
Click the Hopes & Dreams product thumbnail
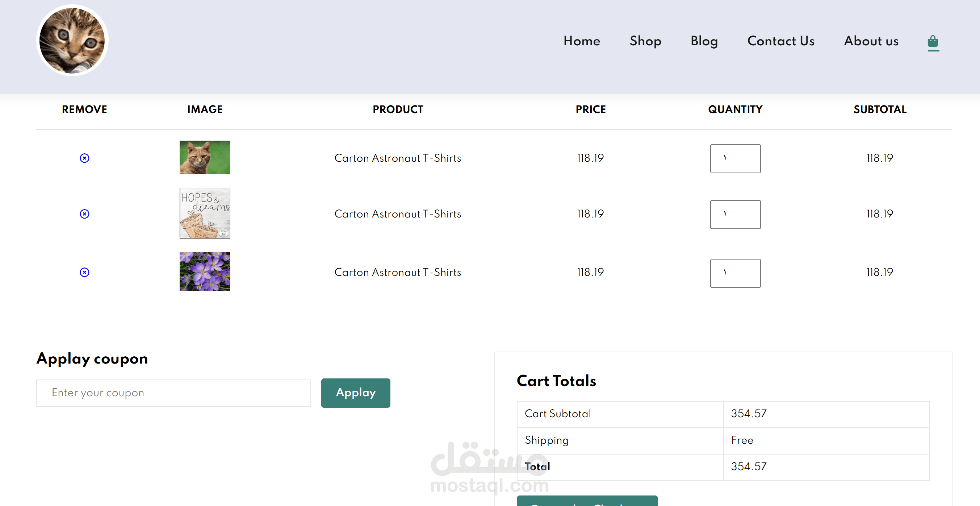pyautogui.click(x=205, y=213)
